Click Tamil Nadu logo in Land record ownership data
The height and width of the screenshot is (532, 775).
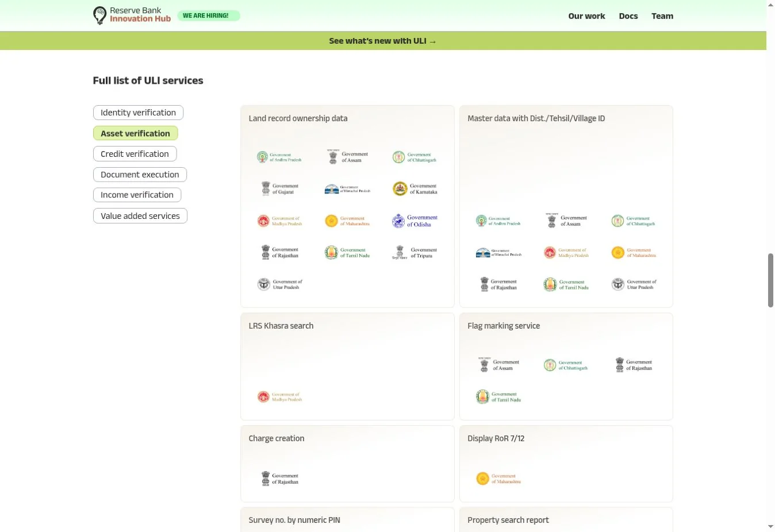(347, 253)
